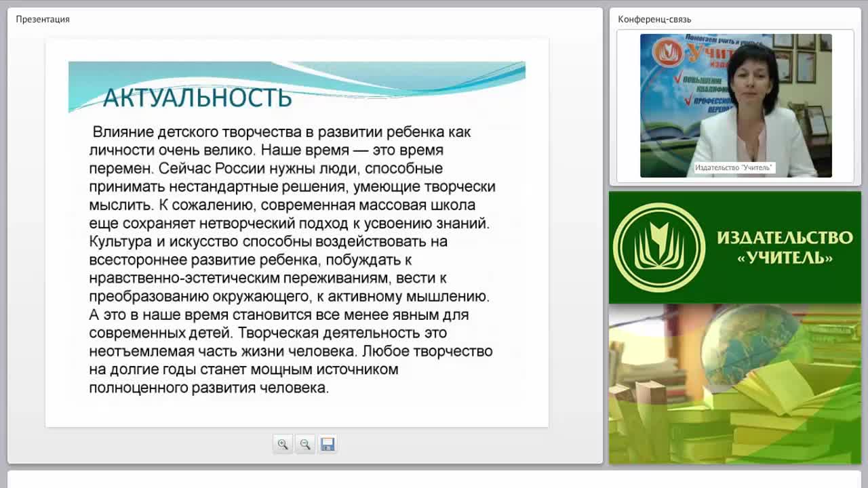Zoom out of the presentation slide

click(x=305, y=445)
